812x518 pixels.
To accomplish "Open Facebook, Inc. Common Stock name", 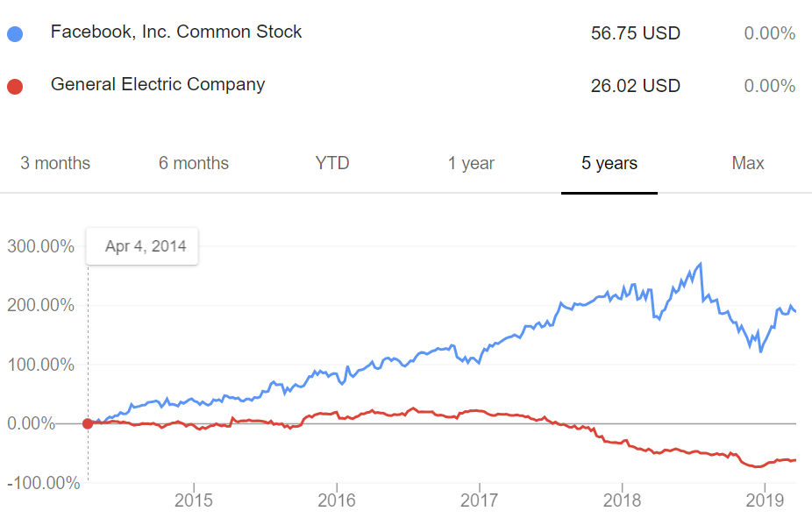I will [x=176, y=32].
